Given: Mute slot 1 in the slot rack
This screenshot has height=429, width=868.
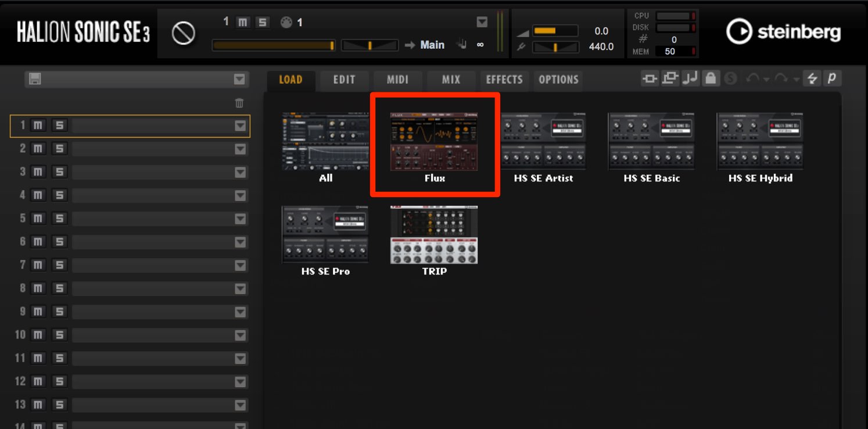Looking at the screenshot, I should point(38,126).
